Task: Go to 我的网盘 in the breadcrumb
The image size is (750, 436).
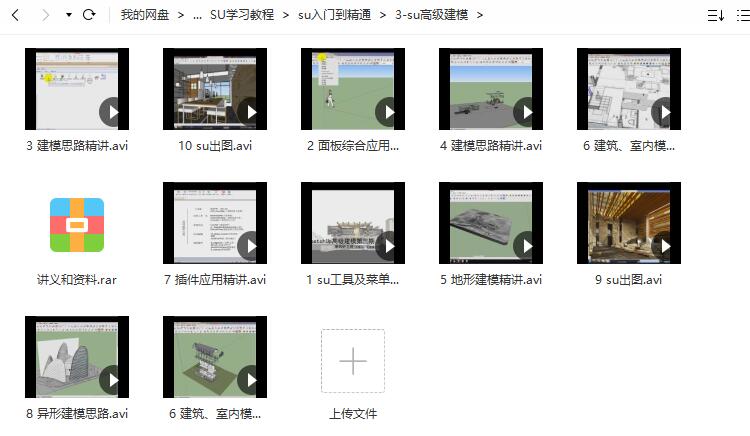Action: tap(145, 15)
